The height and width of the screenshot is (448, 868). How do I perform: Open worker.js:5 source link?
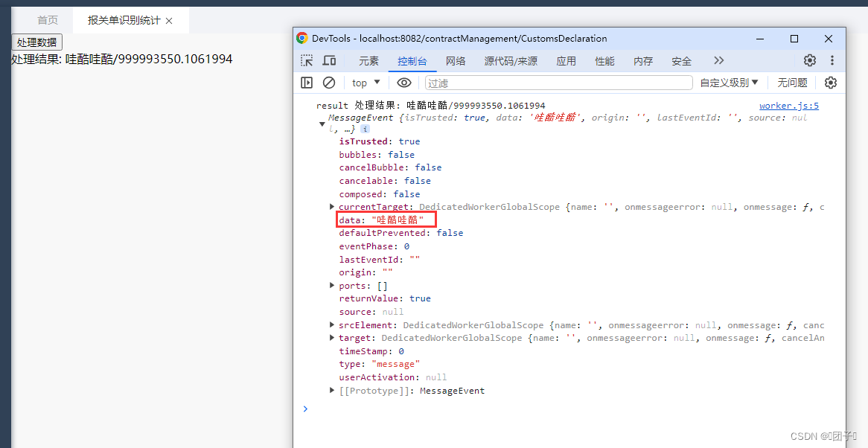(788, 105)
